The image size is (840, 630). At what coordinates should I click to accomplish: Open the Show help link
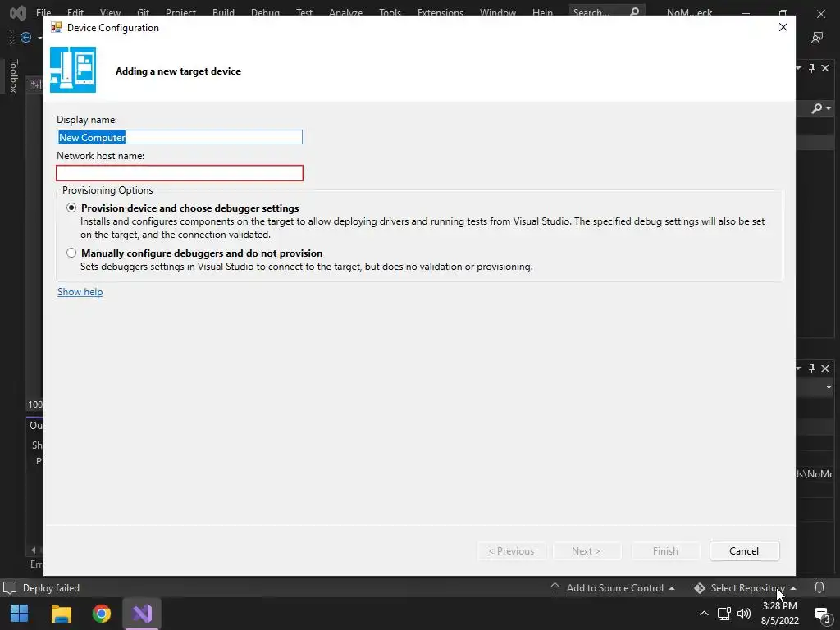(x=80, y=292)
